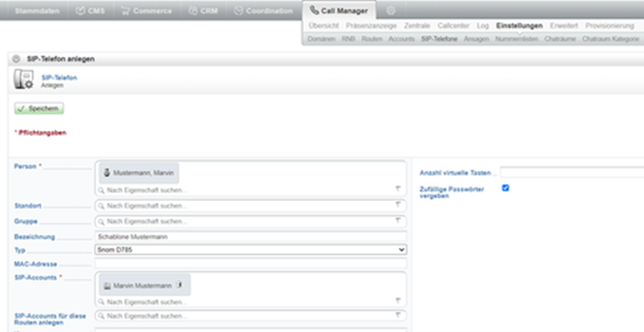Screen dimensions: 644x332
Task: Remove Marvin Mustermann SIP account icon
Action: click(x=179, y=285)
